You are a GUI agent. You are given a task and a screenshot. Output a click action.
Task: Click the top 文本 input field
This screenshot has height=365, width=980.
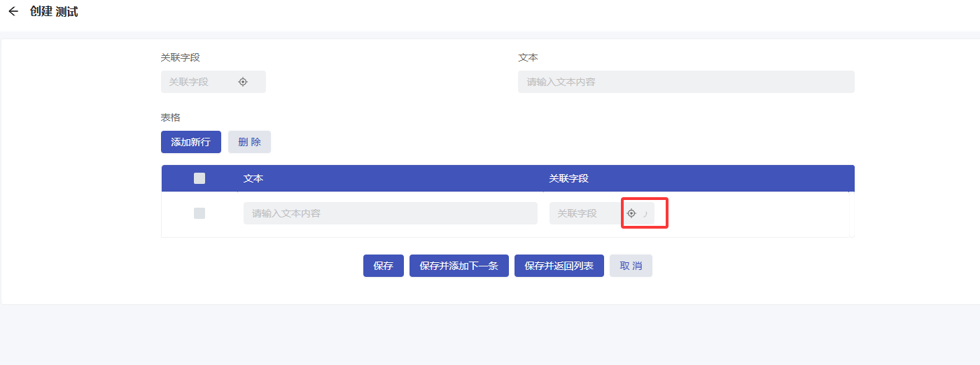(686, 82)
